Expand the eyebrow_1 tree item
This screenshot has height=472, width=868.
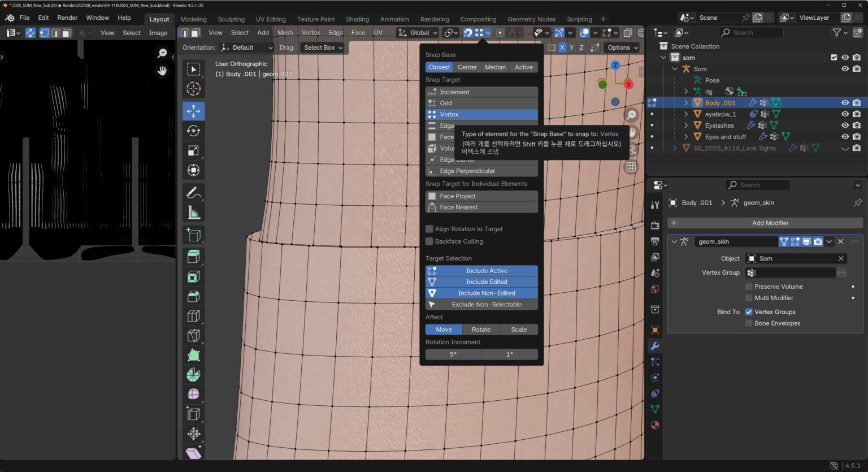pyautogui.click(x=686, y=114)
